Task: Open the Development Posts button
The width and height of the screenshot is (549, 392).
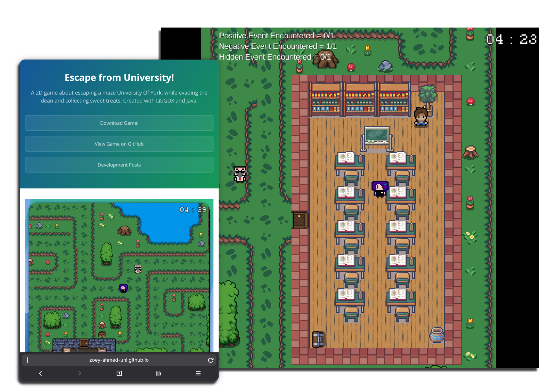Action: click(x=119, y=165)
